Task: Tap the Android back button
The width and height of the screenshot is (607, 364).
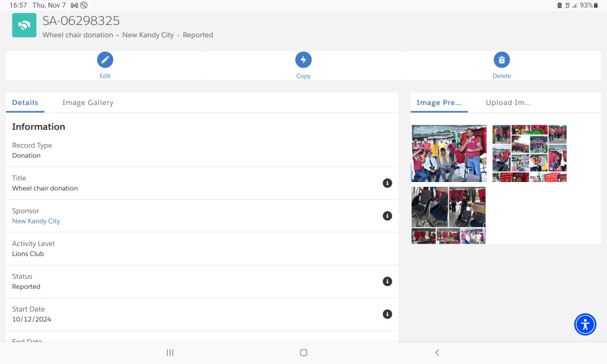Action: tap(437, 353)
